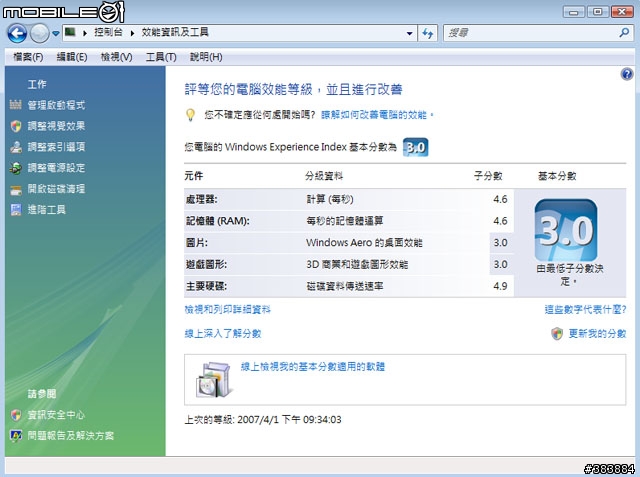Select the 控制台 breadcrumb
Viewport: 640px width, 477px height.
[x=108, y=32]
